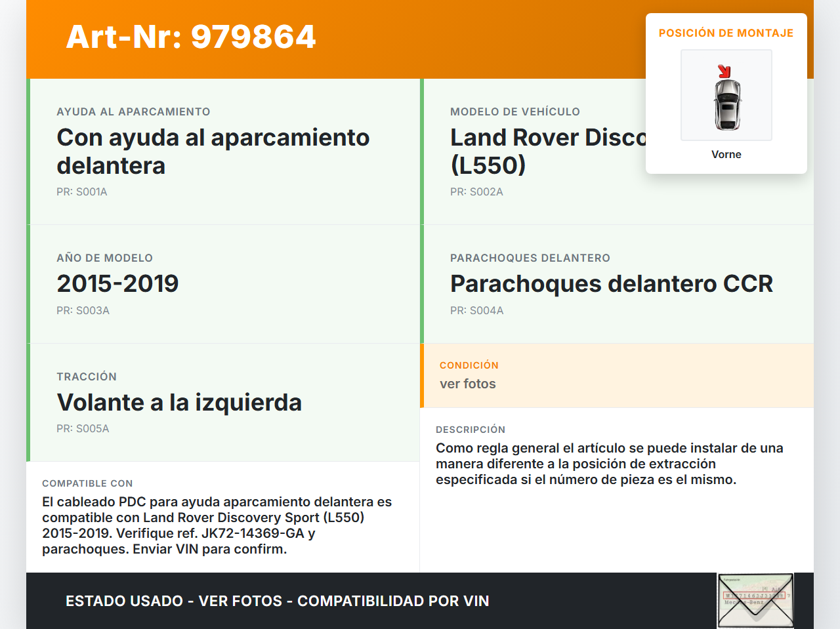Click the PR: S002A code
The width and height of the screenshot is (840, 629).
(x=476, y=192)
